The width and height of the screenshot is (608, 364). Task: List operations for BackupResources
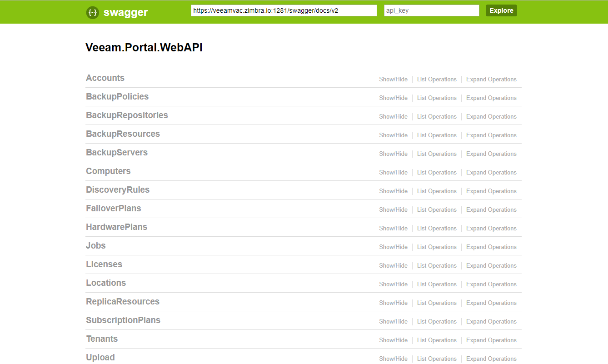437,135
